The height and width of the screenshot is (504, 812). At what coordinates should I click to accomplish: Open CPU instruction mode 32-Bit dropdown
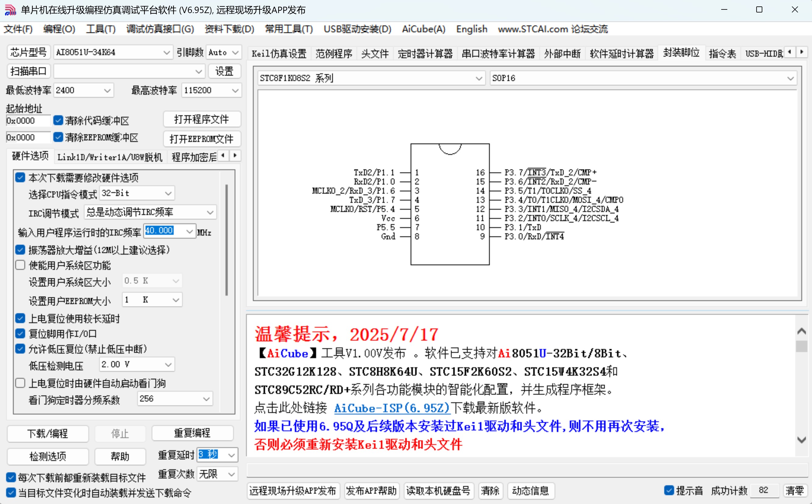pos(137,193)
